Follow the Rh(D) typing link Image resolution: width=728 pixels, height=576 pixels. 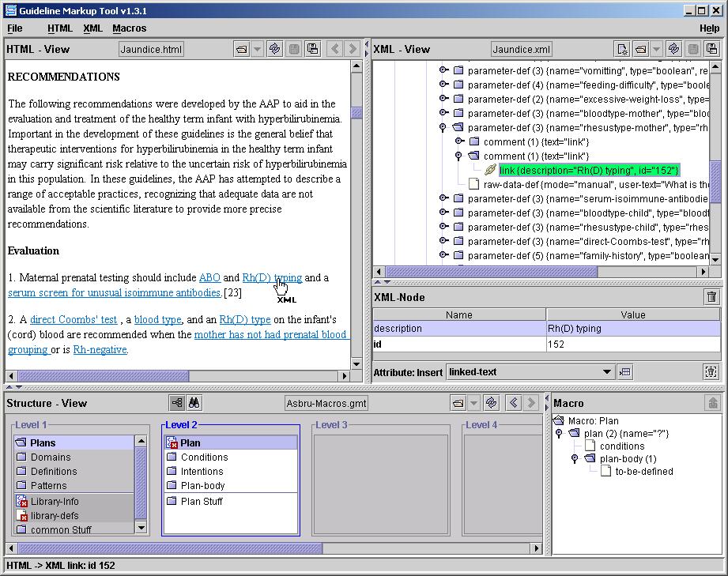(x=272, y=277)
